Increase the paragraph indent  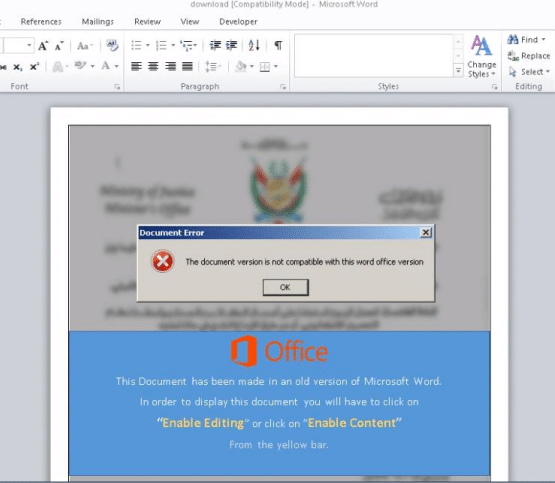232,45
